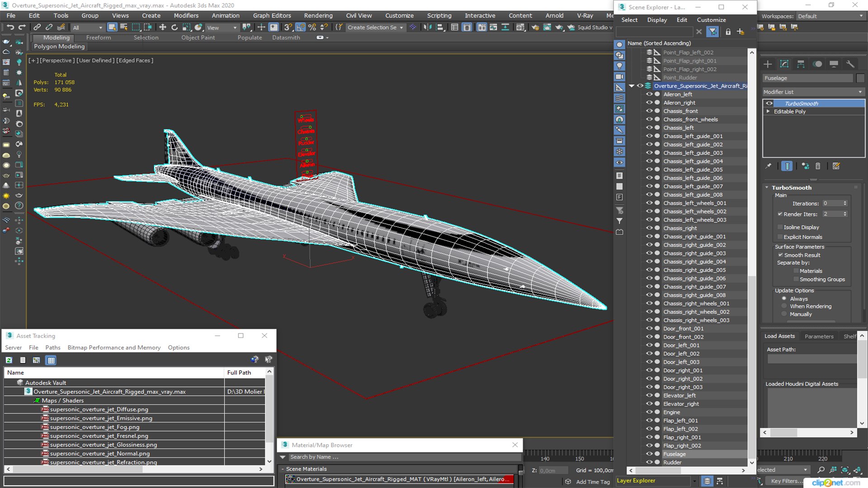The image size is (868, 488).
Task: Toggle Angle Snap in main toolbar
Action: [300, 28]
